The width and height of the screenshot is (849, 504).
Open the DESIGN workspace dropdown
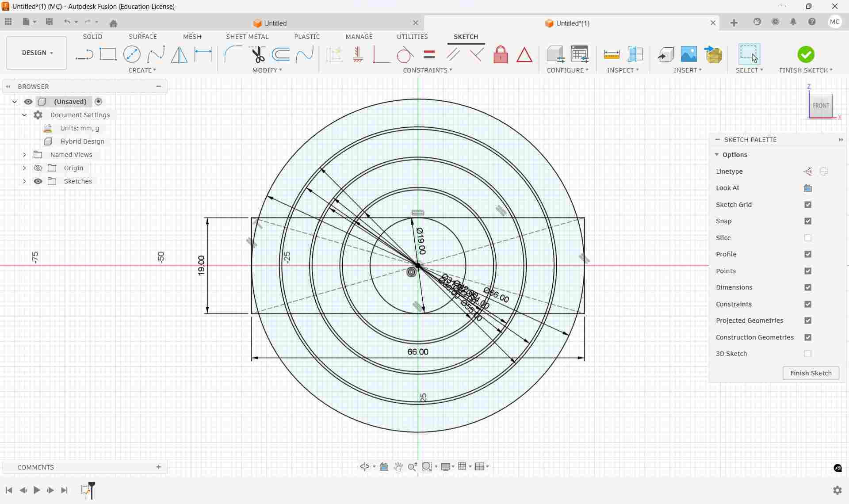pos(37,53)
